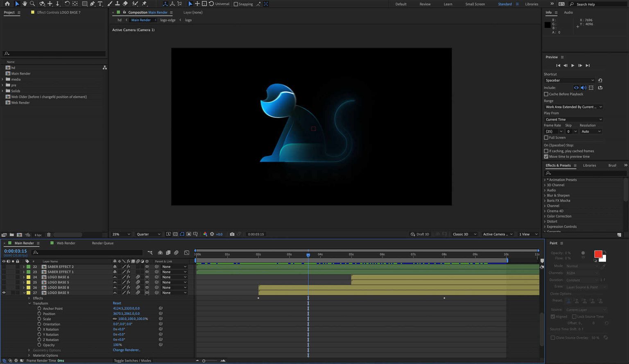
Task: Open the 25% magnification dropdown
Action: [x=121, y=234]
